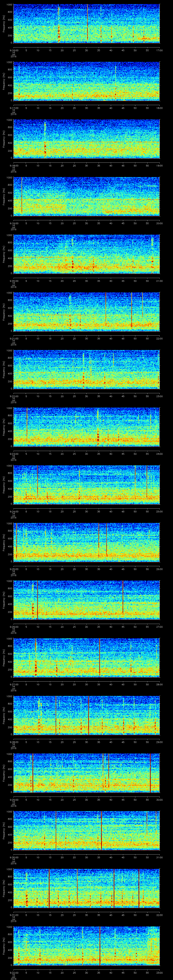The image size is (173, 980).
Task: Select the "20:00" end time label
Action: 159,223
